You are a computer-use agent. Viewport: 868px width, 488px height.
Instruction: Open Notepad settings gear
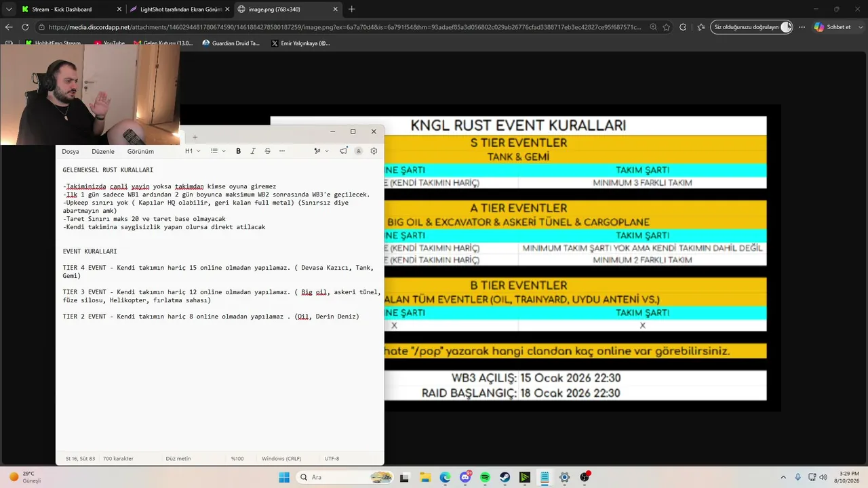click(x=374, y=151)
